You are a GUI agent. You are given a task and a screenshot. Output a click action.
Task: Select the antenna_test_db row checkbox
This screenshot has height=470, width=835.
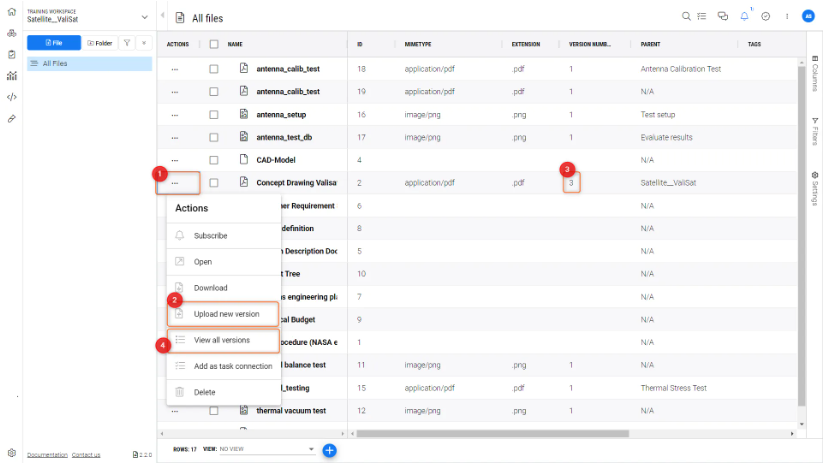[x=214, y=137]
